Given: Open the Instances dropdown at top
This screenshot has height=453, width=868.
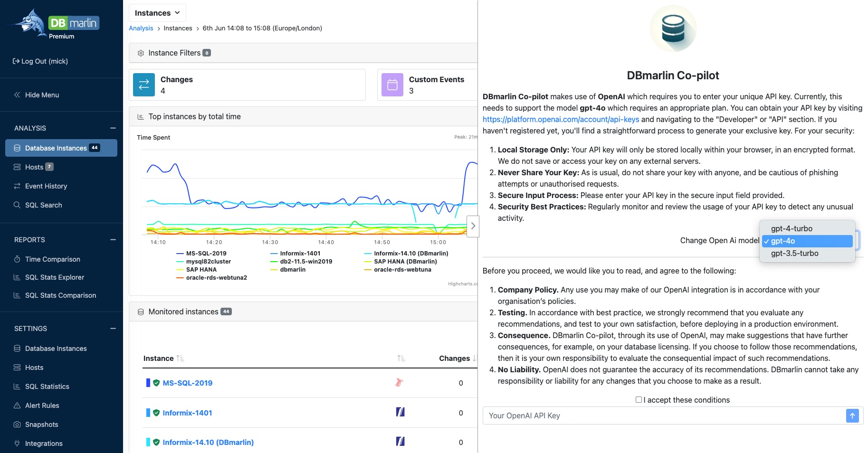Looking at the screenshot, I should [157, 13].
